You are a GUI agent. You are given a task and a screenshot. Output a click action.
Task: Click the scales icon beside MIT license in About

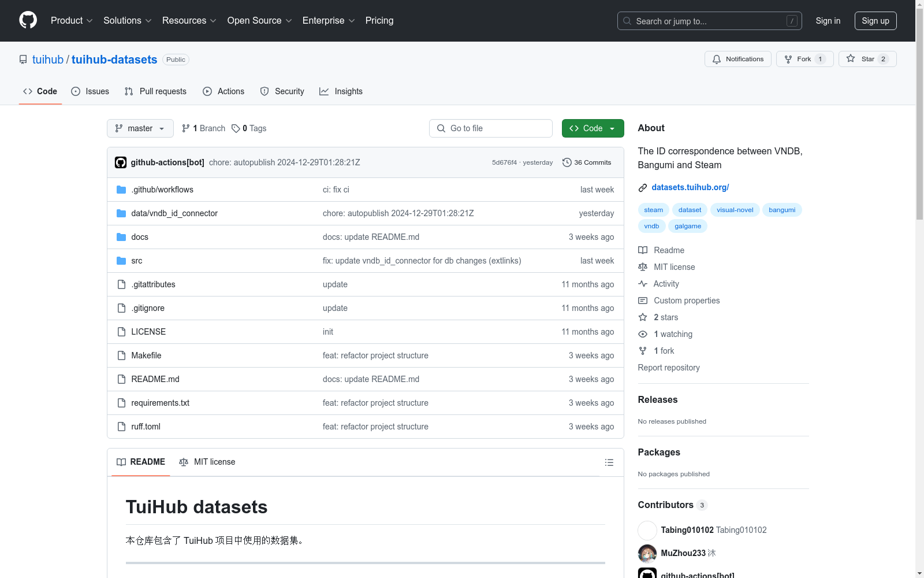click(643, 267)
